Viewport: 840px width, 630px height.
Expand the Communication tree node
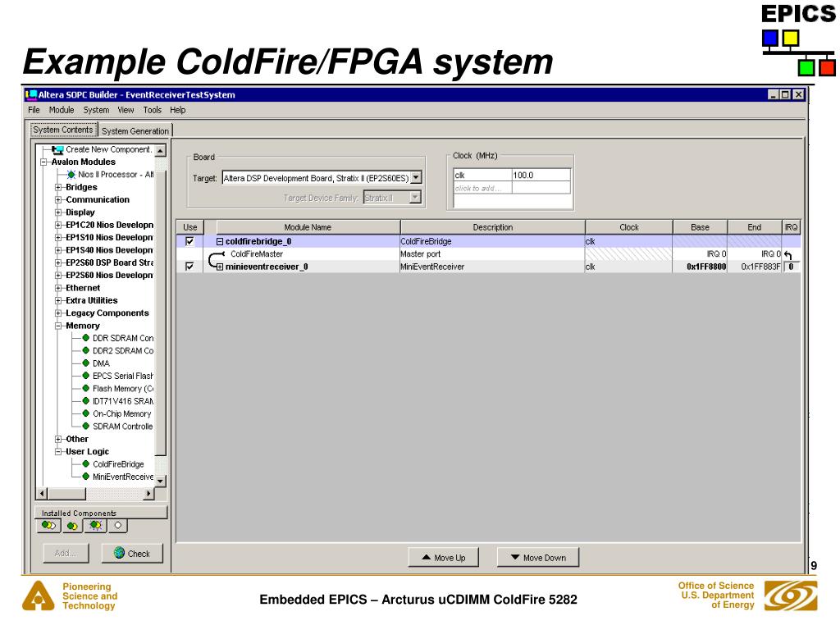(58, 200)
